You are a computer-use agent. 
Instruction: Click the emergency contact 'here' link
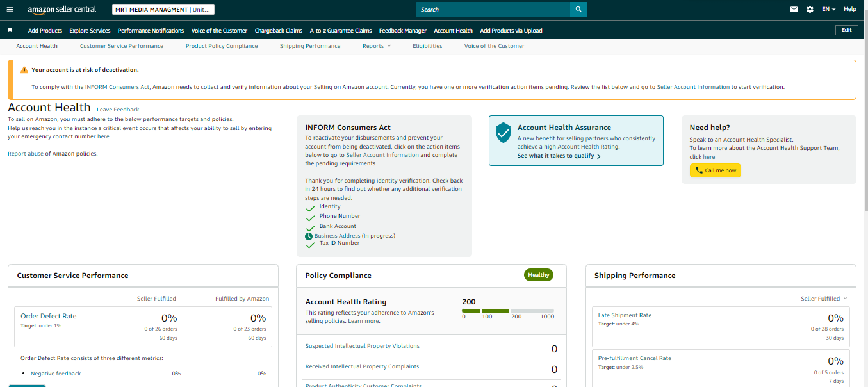[x=103, y=136]
